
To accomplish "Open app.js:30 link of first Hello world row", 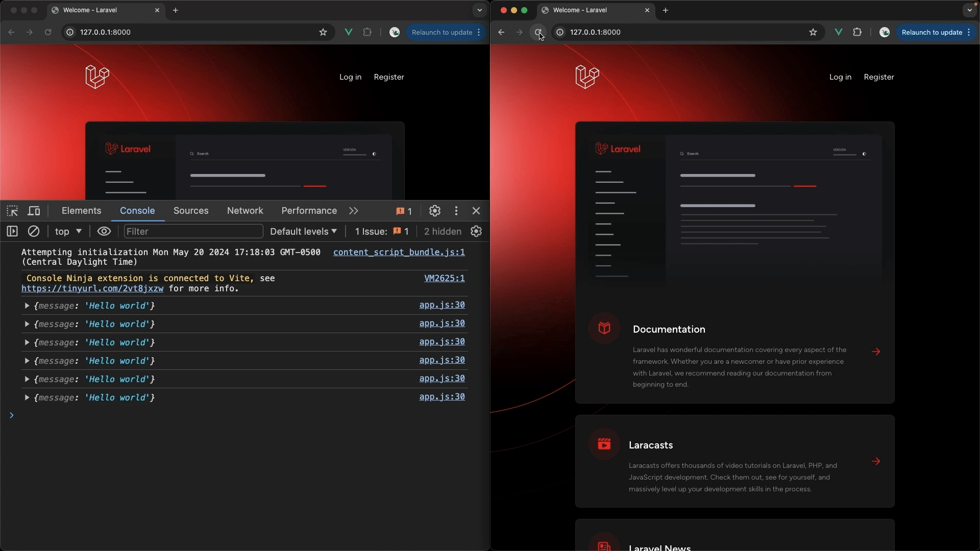I will [442, 305].
